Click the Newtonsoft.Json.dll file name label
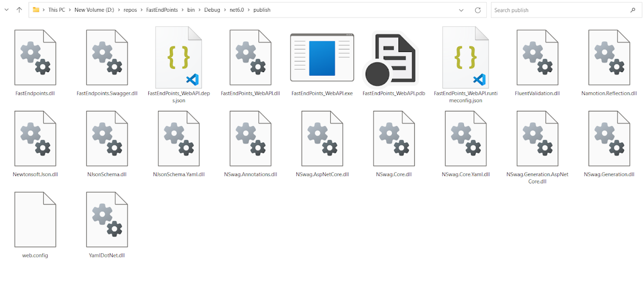This screenshot has height=282, width=644. [35, 174]
